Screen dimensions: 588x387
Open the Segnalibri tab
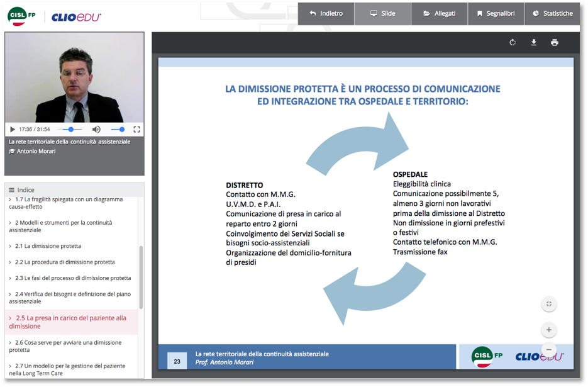[x=496, y=13]
